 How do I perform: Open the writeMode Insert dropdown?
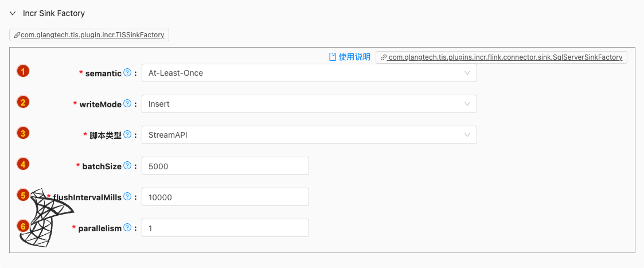[x=309, y=104]
